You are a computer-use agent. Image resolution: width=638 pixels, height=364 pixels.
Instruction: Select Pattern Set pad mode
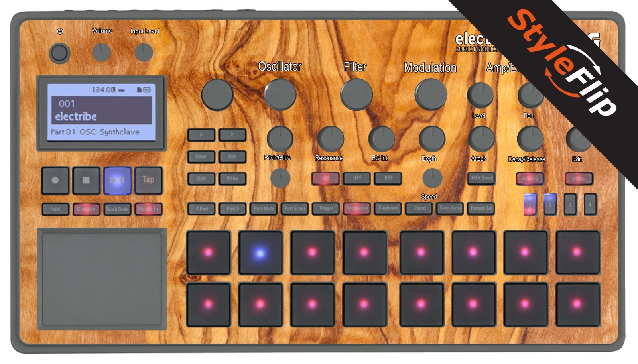tap(481, 208)
